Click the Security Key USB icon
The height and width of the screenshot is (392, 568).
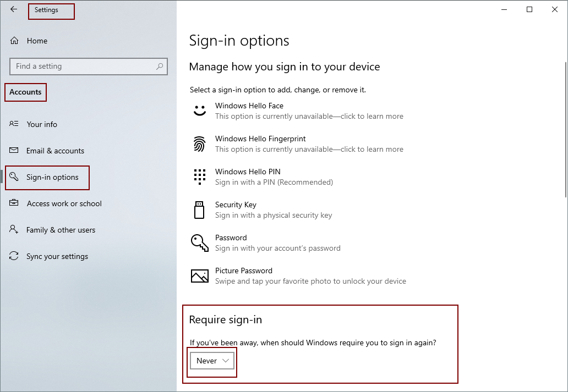(199, 210)
